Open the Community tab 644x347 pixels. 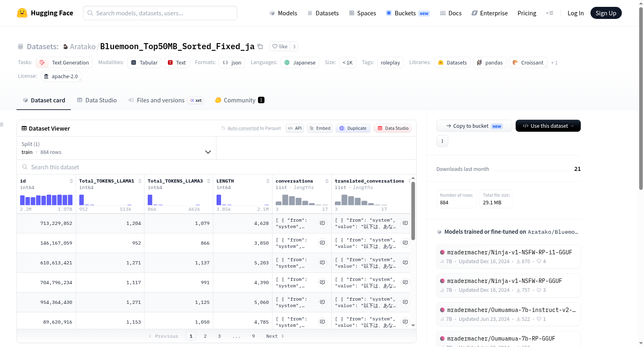click(239, 100)
